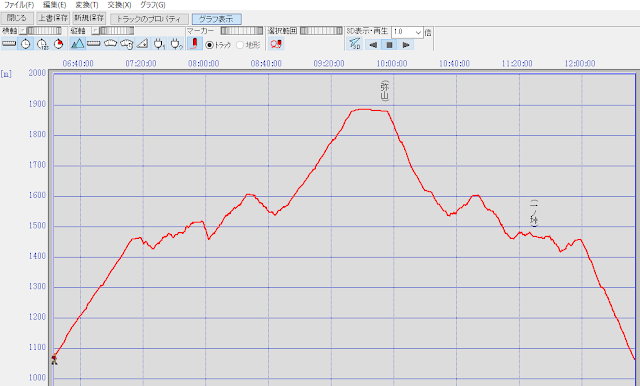This screenshot has height=386, width=640.
Task: Click the 3D display airplane icon
Action: 354,44
